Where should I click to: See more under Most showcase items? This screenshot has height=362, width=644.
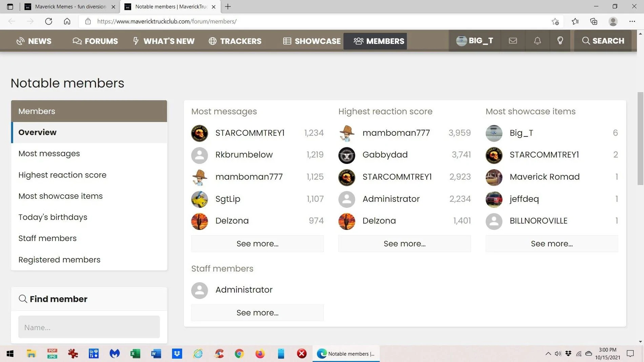pos(552,243)
